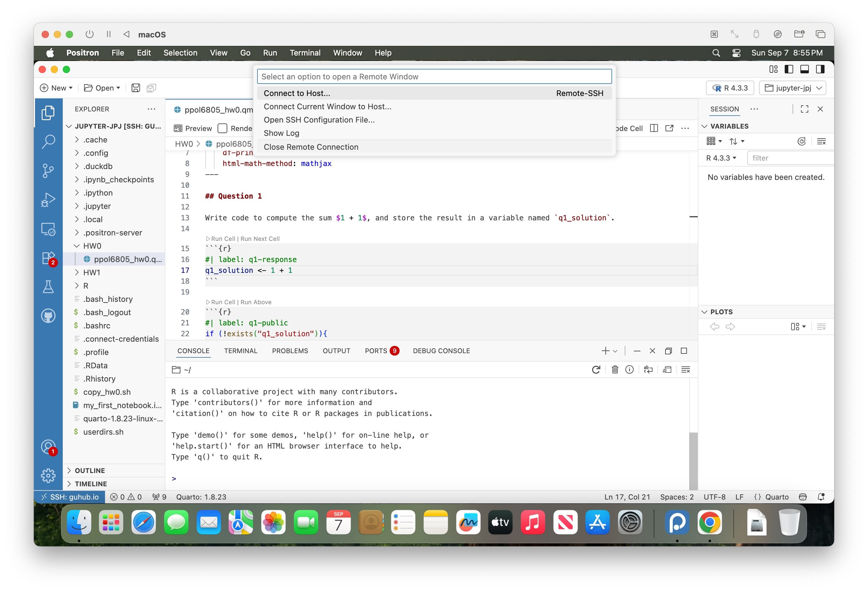Click Run Cell above line 15
Viewport: 868px width, 591px height.
[x=220, y=239]
